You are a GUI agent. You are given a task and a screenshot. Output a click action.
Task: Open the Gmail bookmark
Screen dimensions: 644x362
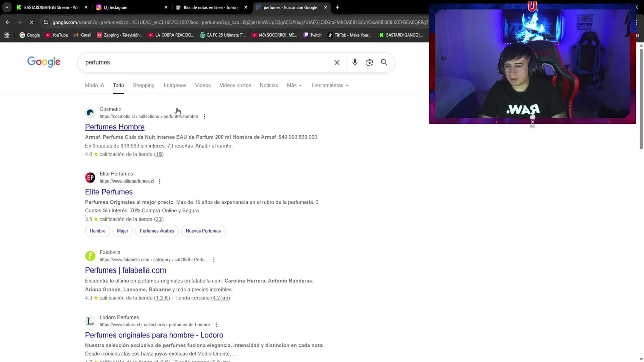(82, 35)
